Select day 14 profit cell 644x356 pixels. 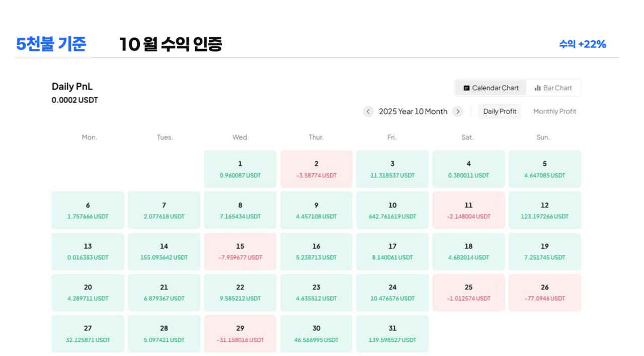(x=164, y=251)
